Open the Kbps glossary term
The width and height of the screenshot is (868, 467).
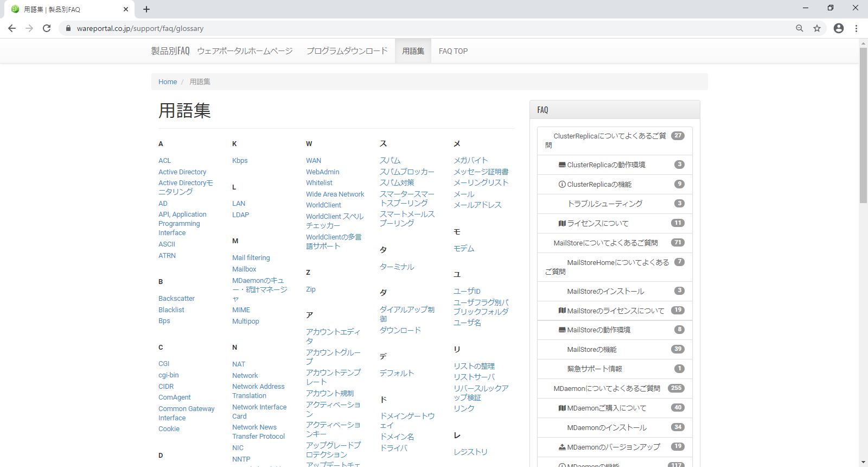pos(240,161)
